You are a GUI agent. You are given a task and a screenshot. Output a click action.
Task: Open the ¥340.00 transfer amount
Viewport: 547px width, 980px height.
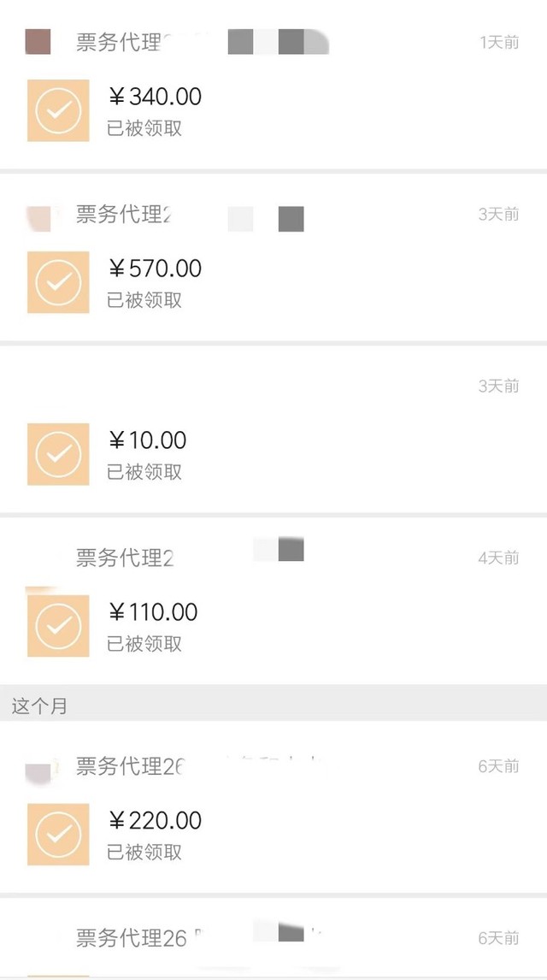click(155, 97)
